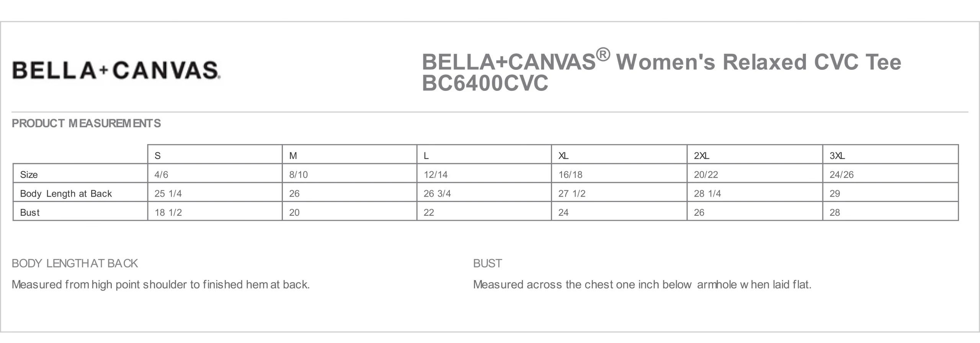Screen dimensions: 980x343
Task: Click the BODY LENGTH AT BACK description heading
Action: [75, 263]
